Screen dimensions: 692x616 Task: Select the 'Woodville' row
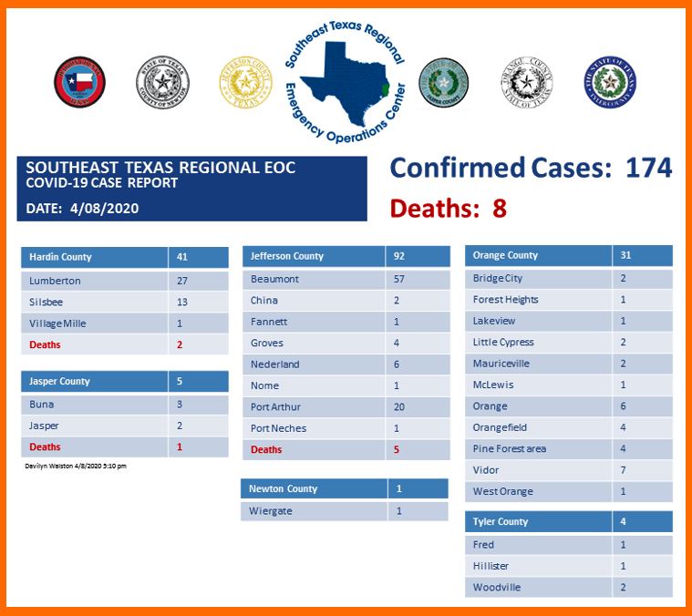click(569, 588)
